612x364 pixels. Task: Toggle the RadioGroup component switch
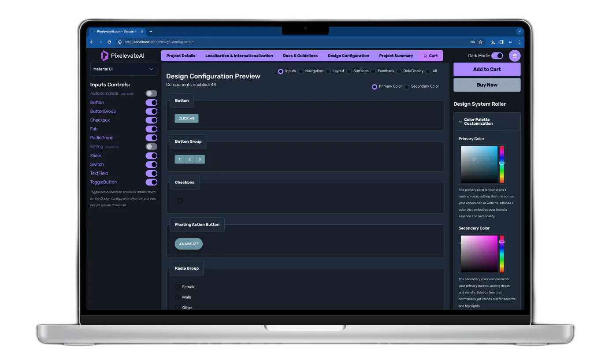152,137
